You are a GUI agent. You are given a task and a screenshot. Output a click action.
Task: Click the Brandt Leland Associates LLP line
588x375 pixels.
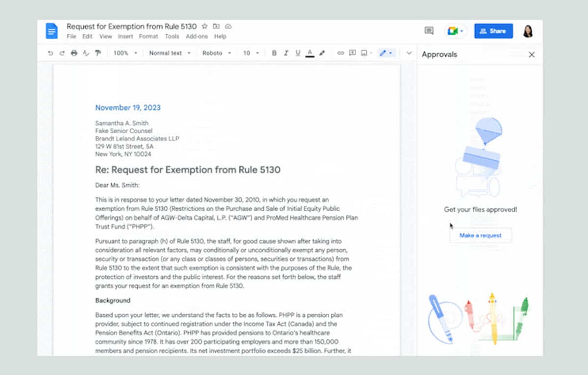[137, 139]
